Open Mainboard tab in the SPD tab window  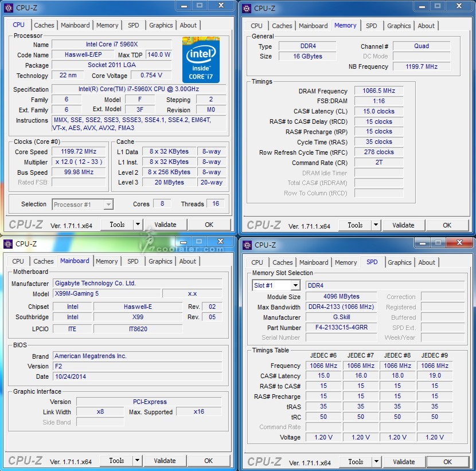click(x=314, y=262)
